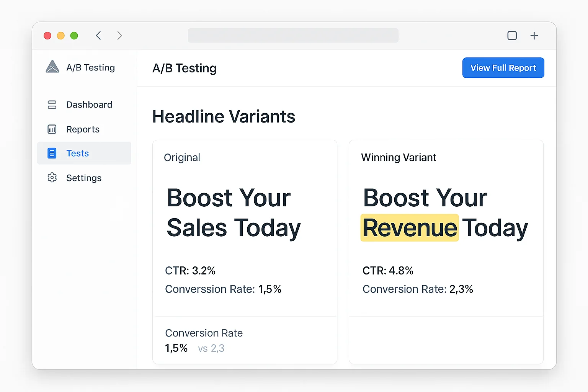Click the highlighted word Revenue
The image size is (588, 392).
pyautogui.click(x=410, y=228)
